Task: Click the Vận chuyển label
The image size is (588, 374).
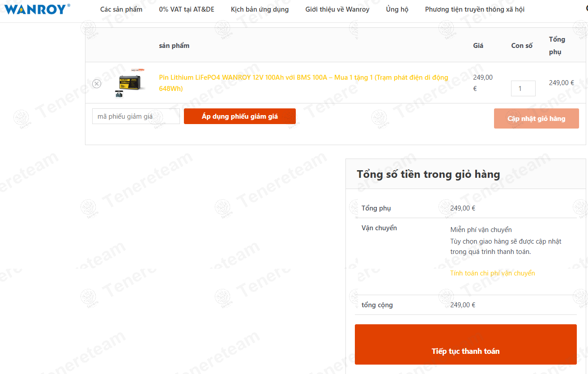Action: click(x=379, y=228)
